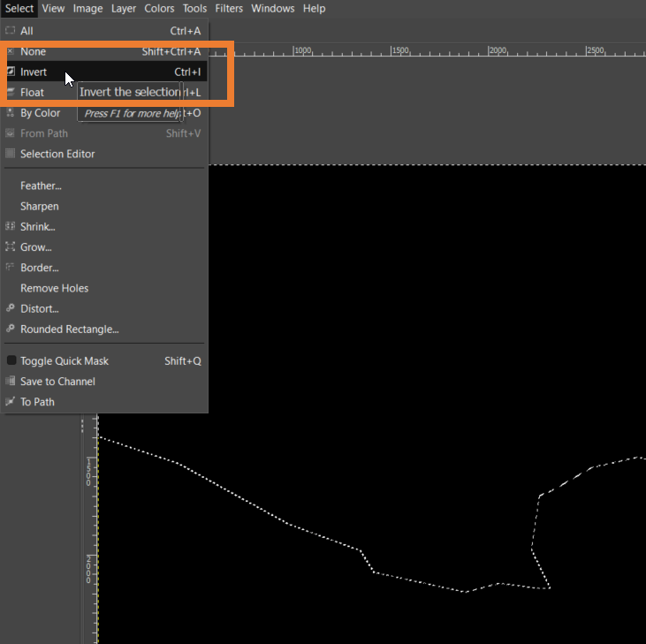
Task: Click the Shrink selection icon
Action: (x=11, y=227)
